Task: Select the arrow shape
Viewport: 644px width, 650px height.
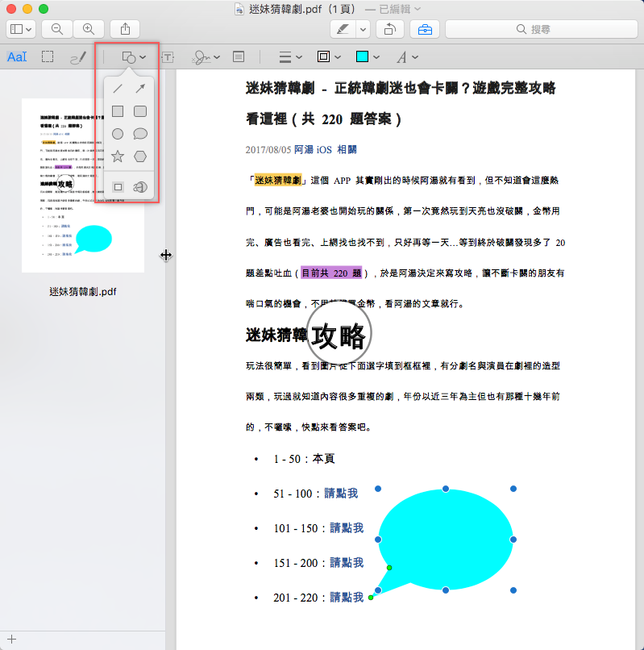Action: pyautogui.click(x=140, y=89)
